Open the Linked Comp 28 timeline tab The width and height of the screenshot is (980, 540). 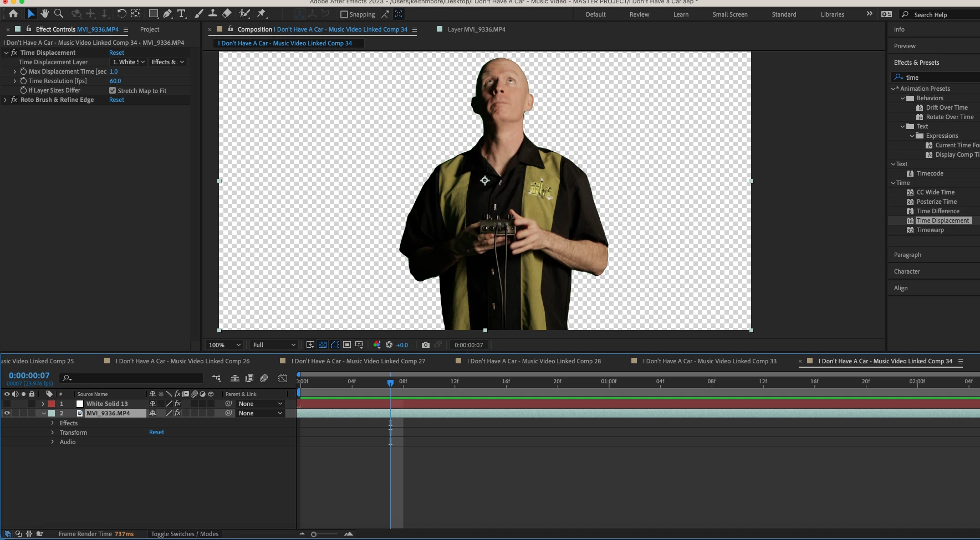point(534,361)
